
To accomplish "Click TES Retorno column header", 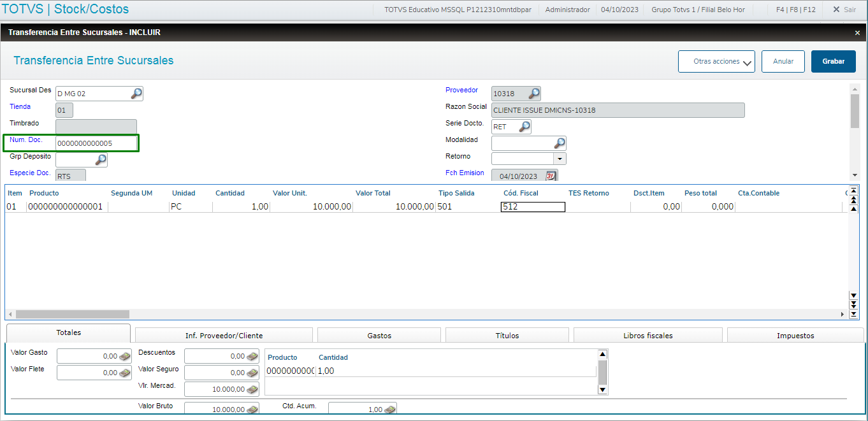I will click(x=589, y=193).
